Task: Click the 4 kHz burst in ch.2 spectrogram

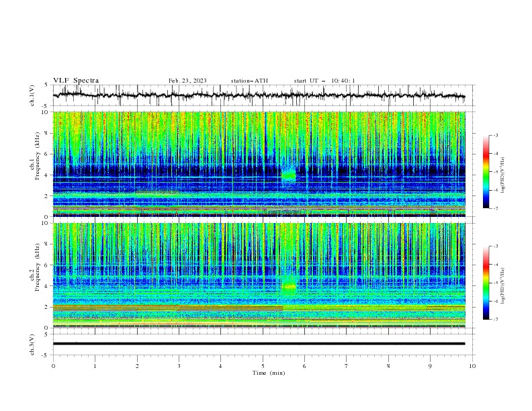Action: coord(289,287)
